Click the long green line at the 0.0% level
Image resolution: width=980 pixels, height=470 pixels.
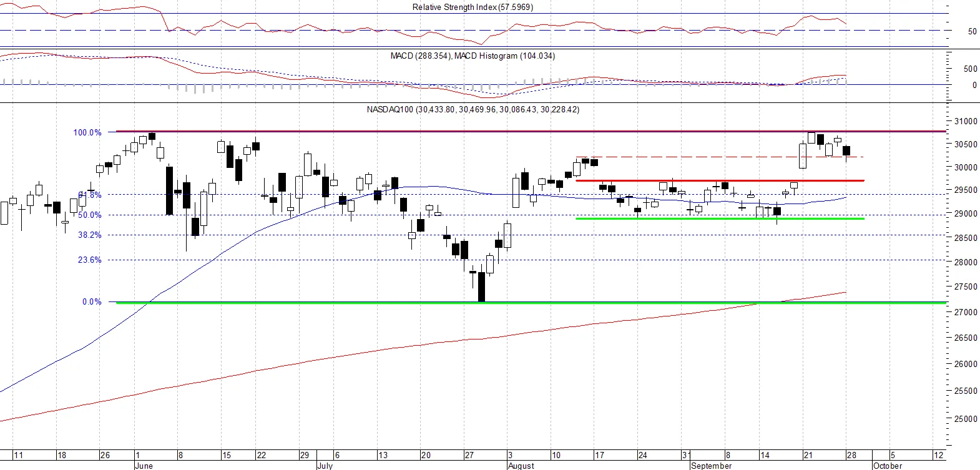pyautogui.click(x=531, y=303)
